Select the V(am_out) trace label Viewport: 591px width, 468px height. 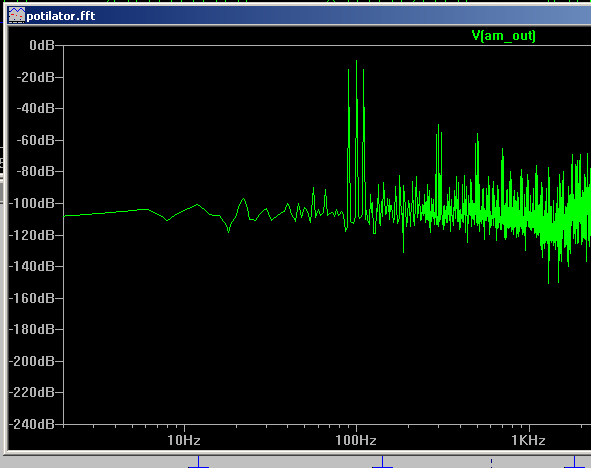503,36
